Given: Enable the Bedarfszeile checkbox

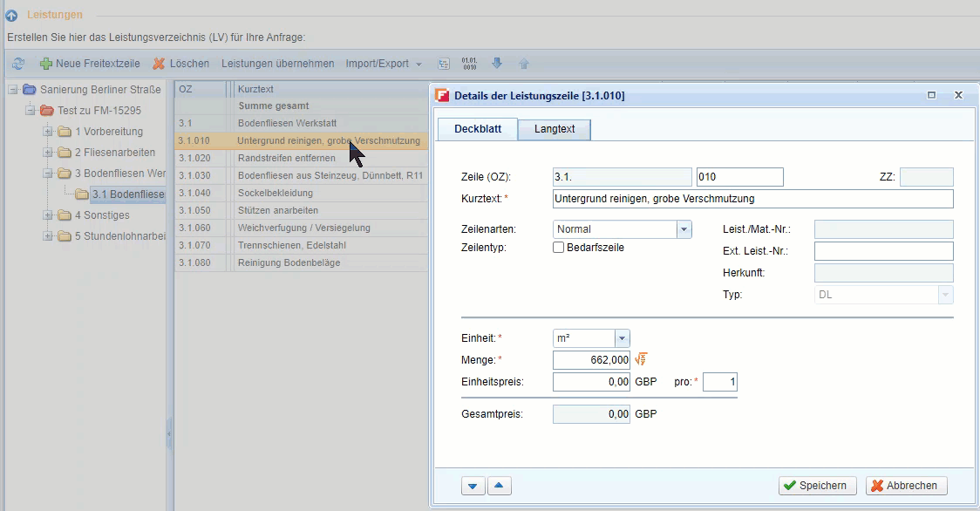Looking at the screenshot, I should pyautogui.click(x=559, y=248).
